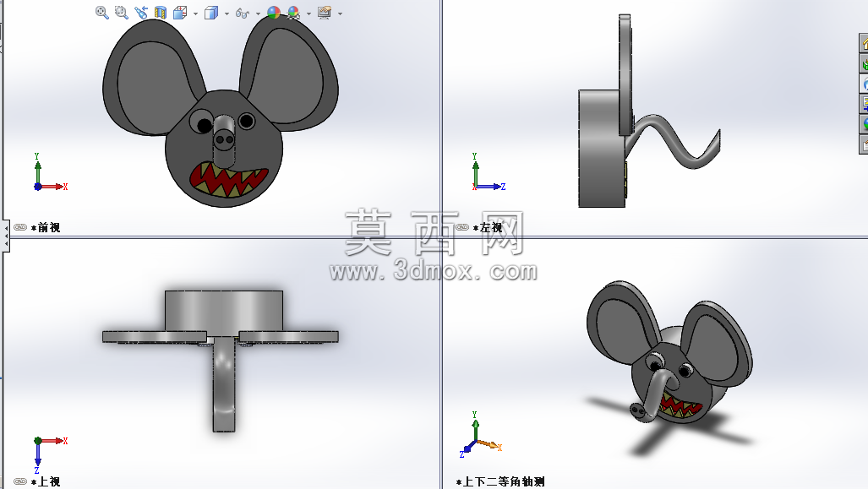
Task: Open the Design Library green tab
Action: tap(864, 63)
